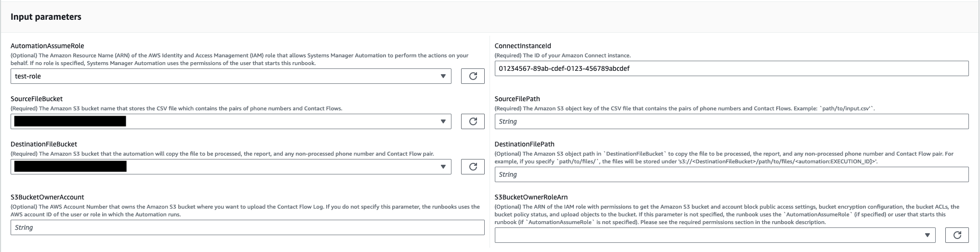Viewport: 980px width, 252px height.
Task: Refresh the DestinationFileBucket list
Action: [x=473, y=167]
